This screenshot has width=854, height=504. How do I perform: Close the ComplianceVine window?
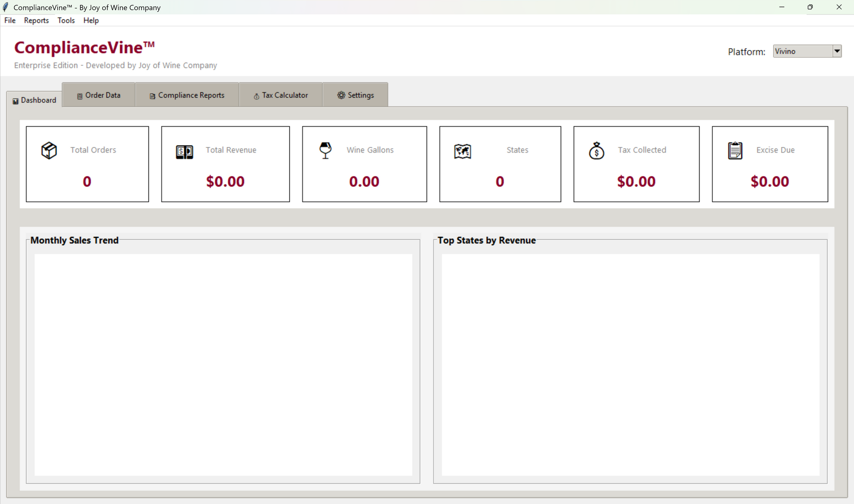point(839,7)
